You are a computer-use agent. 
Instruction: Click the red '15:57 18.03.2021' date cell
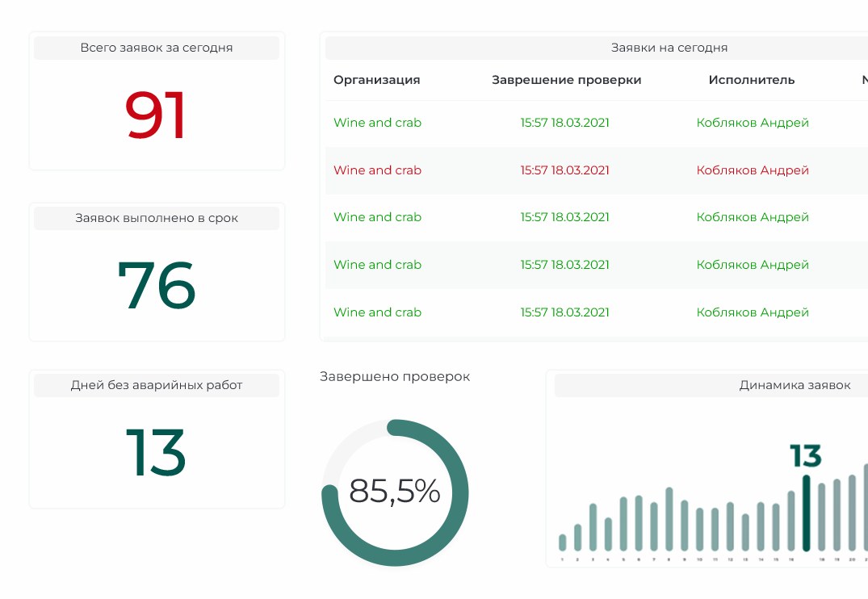coord(564,170)
